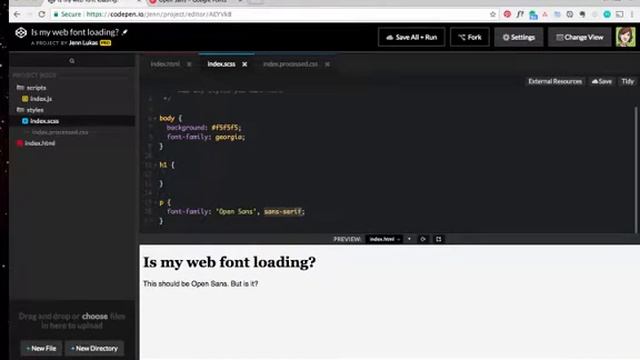640x360 pixels.
Task: Click the scripts folder icon
Action: 20,88
